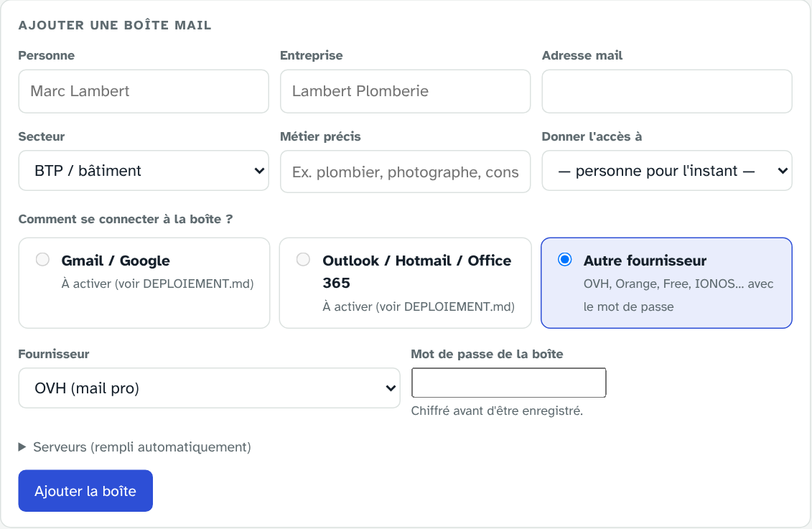The image size is (812, 529).
Task: Click 'Chiffré avant d'être enregistré.' hint text
Action: 497,411
